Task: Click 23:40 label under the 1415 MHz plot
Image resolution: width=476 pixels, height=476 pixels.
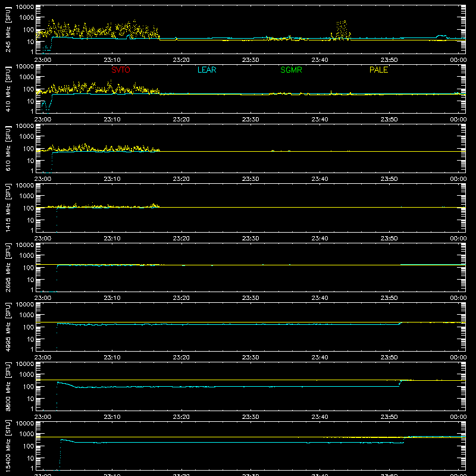Action: click(x=320, y=239)
